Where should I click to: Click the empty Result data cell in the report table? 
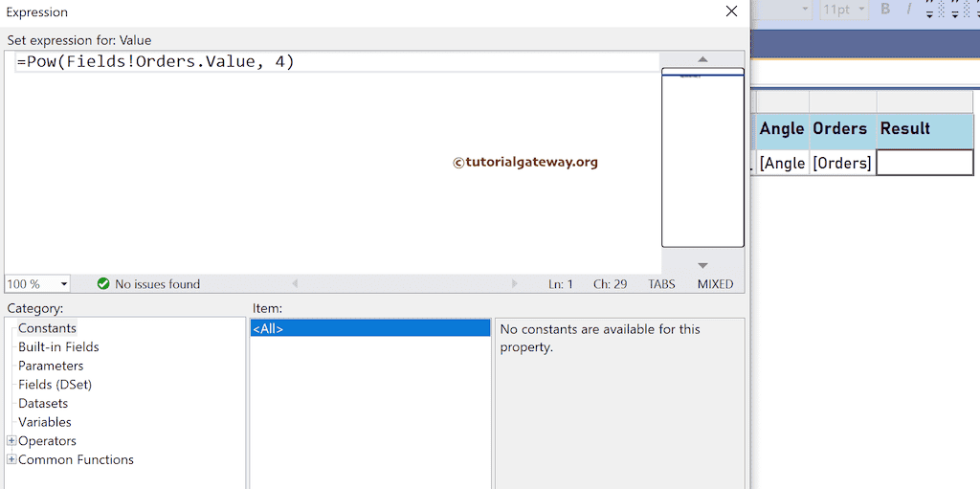pos(924,163)
